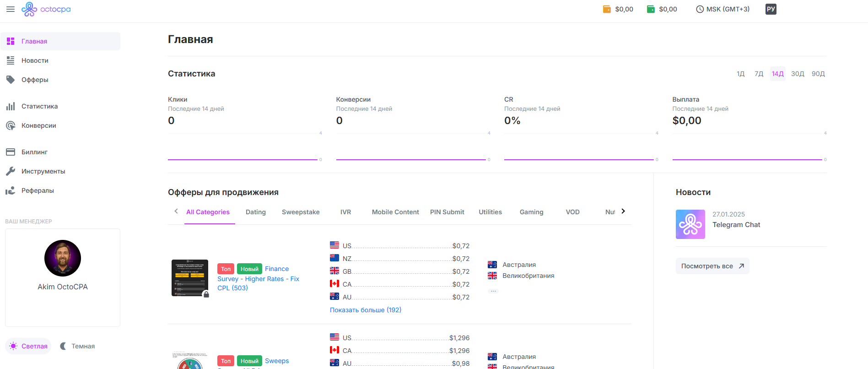Open the РУ language selector
The image size is (868, 369).
coord(771,9)
